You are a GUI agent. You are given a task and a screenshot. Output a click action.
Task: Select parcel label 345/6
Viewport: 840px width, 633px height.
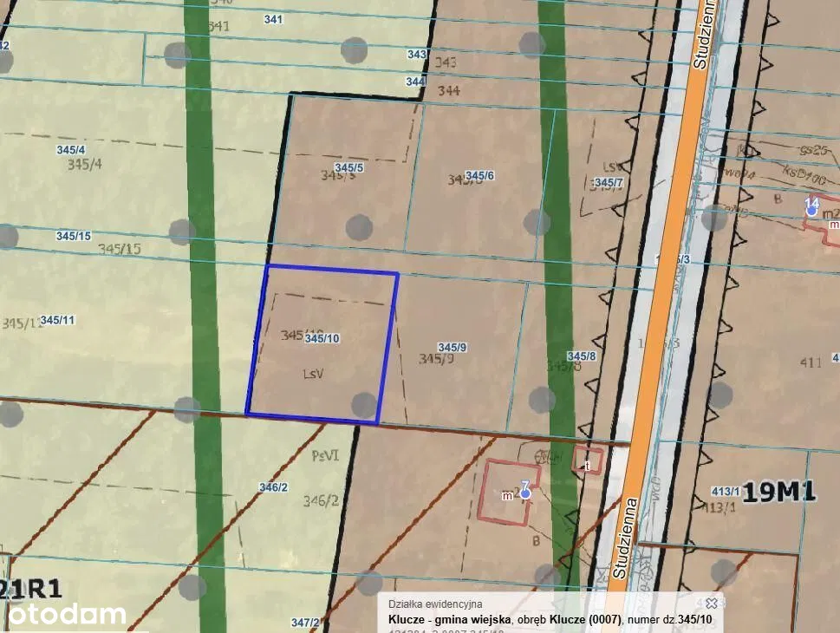(479, 175)
